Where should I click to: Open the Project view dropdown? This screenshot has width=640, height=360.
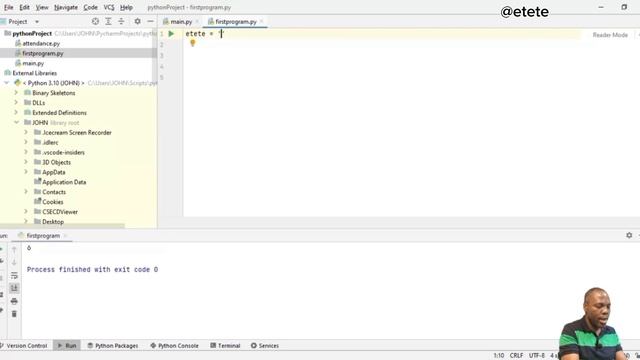point(37,22)
